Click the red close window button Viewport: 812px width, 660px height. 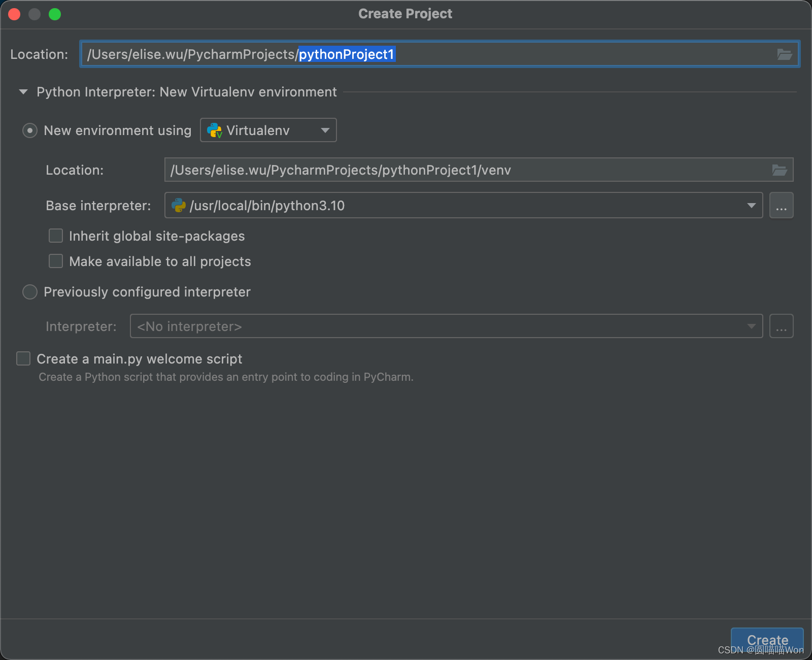point(14,14)
